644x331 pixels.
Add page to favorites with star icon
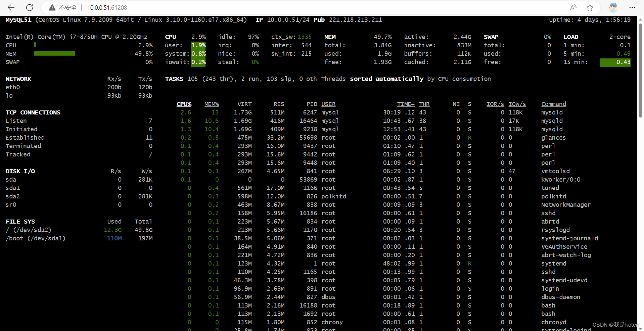pos(590,7)
